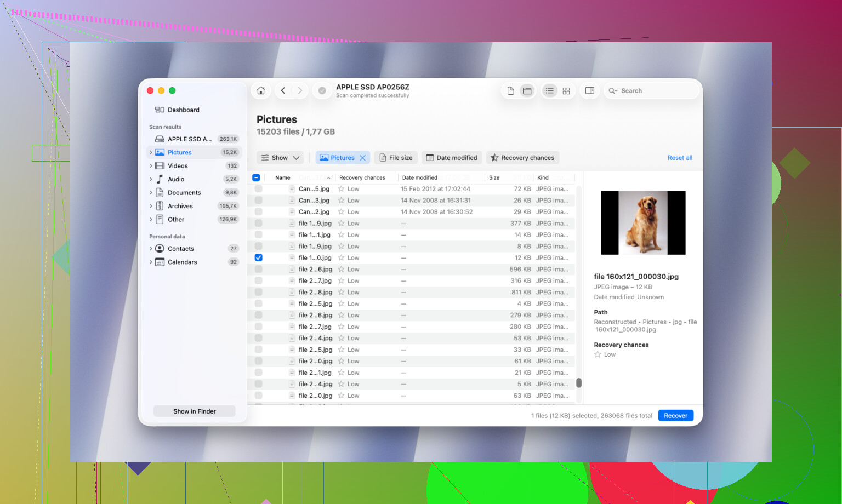Switch to the folder view icon
Viewport: 842px width, 504px height.
527,91
